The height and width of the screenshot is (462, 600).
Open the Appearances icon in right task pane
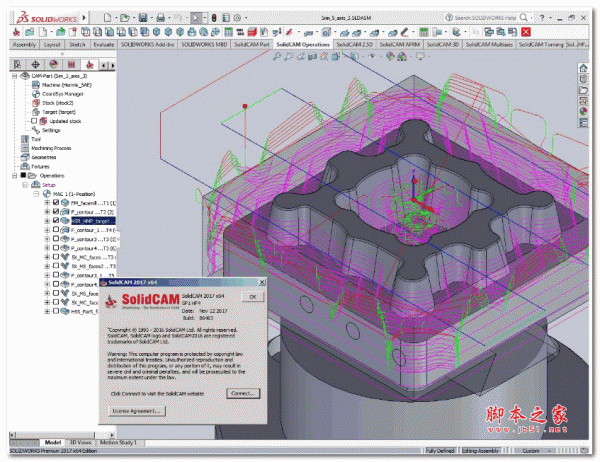pos(585,111)
